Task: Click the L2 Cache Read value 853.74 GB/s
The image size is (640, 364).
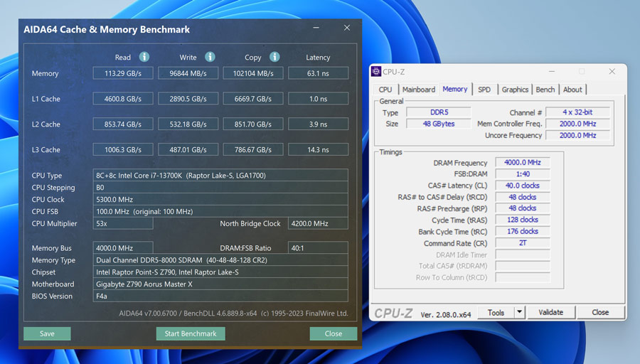Action: pyautogui.click(x=123, y=124)
